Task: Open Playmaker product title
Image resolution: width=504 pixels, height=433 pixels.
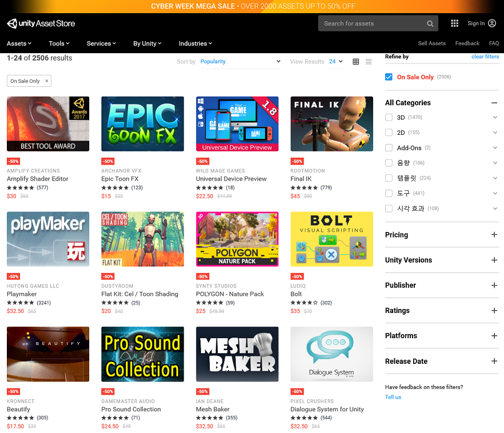Action: [x=22, y=294]
